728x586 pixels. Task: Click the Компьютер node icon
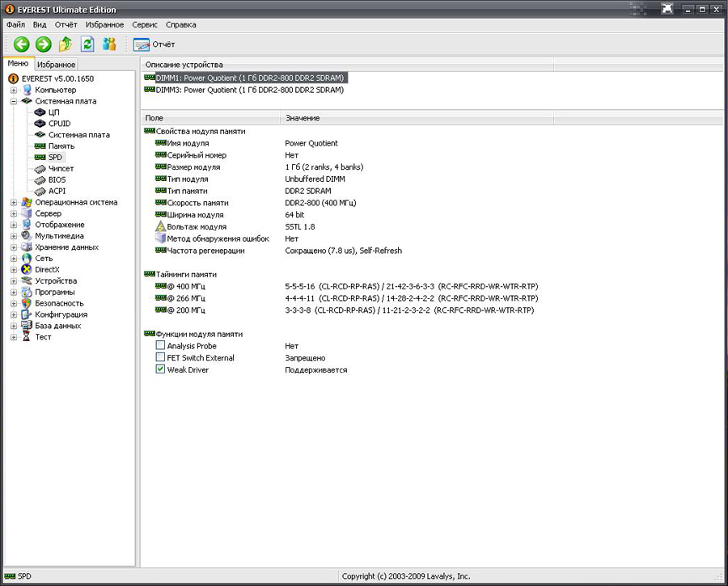(x=27, y=90)
